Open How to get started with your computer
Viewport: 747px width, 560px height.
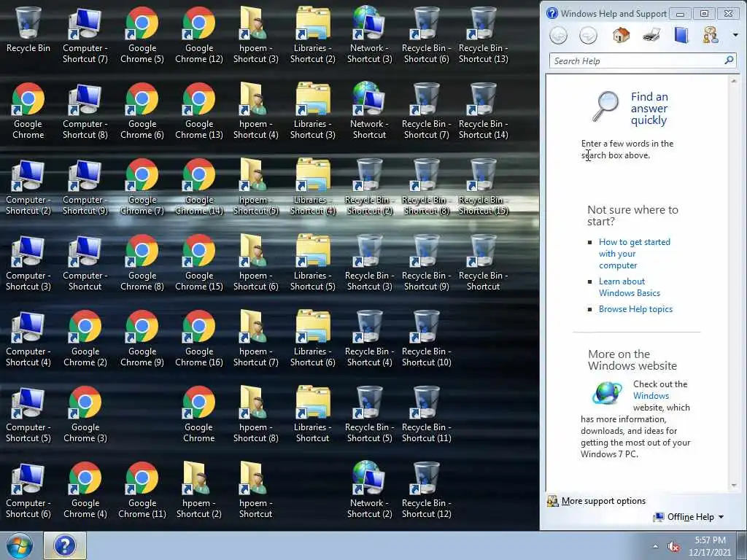click(x=635, y=253)
